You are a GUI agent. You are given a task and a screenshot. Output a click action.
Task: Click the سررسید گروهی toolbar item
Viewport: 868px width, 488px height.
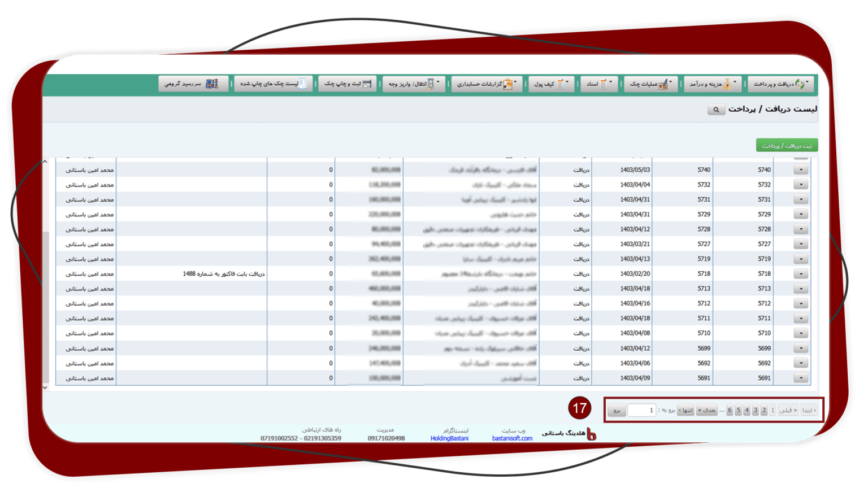(x=193, y=84)
